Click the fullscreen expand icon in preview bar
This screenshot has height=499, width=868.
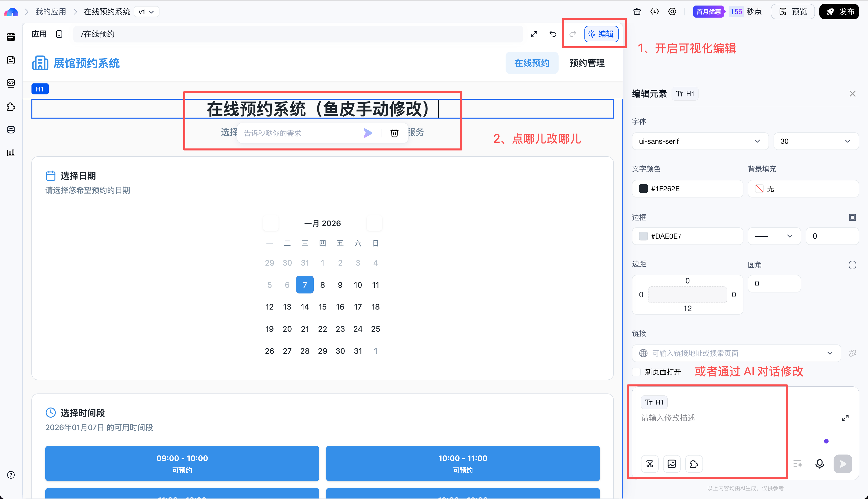click(534, 34)
